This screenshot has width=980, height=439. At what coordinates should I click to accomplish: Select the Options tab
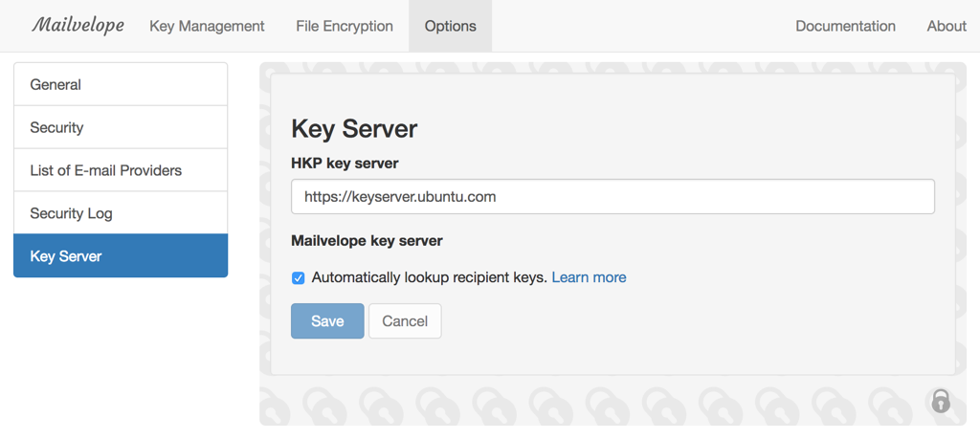(450, 26)
